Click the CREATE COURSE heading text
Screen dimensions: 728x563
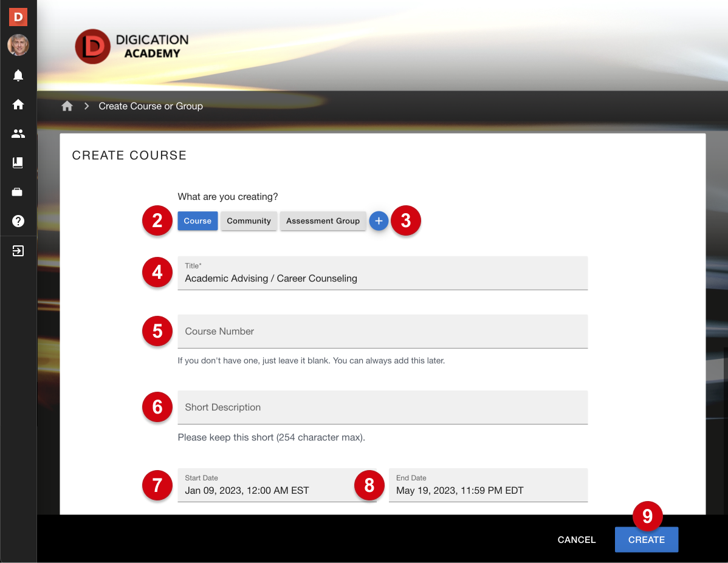coord(129,155)
